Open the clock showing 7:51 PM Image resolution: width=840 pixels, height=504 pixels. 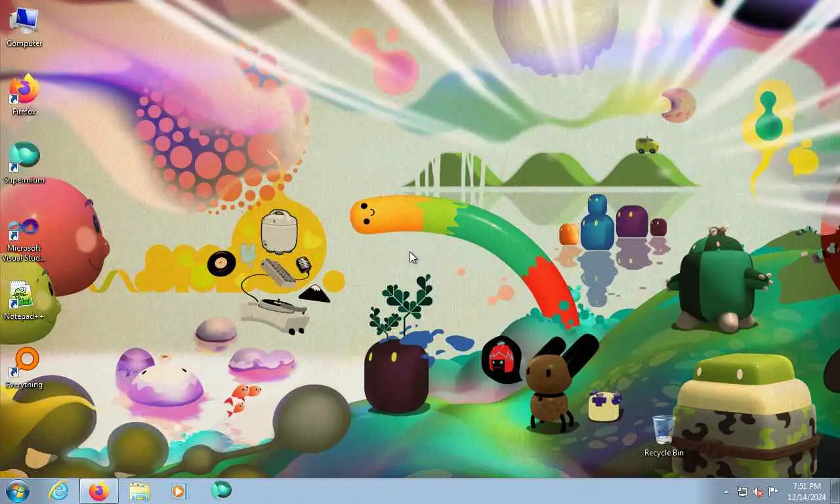pos(807,492)
